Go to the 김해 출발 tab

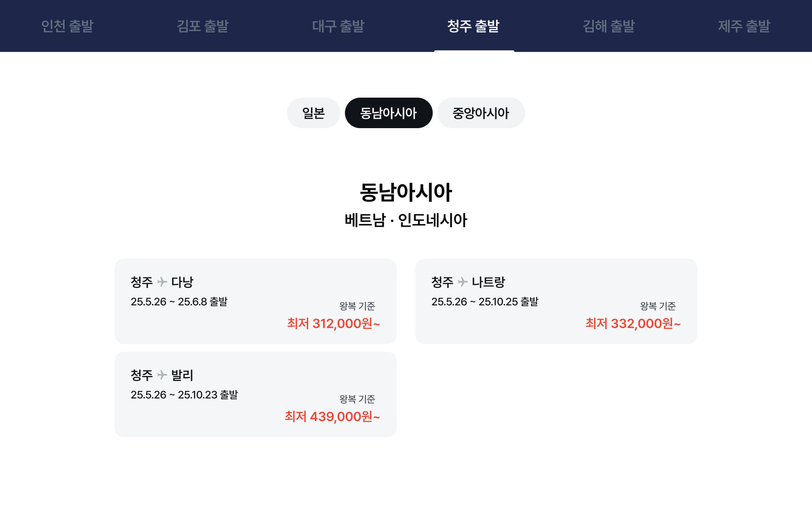click(609, 26)
